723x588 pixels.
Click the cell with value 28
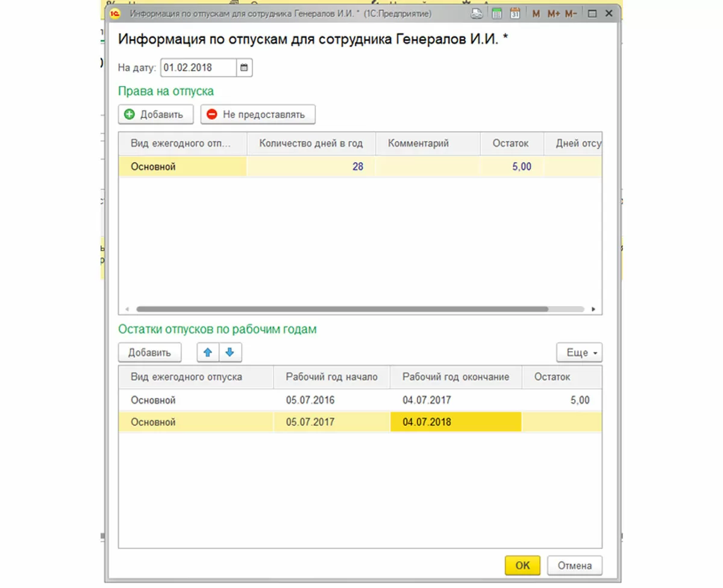point(311,166)
